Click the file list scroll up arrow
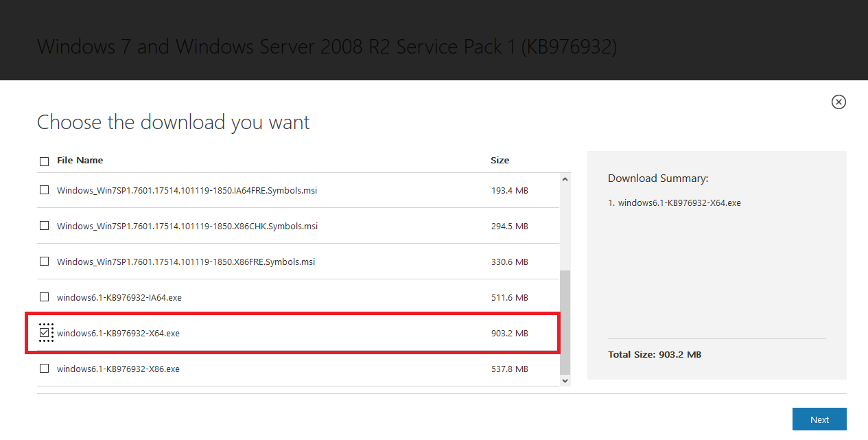This screenshot has width=868, height=440. (x=565, y=180)
